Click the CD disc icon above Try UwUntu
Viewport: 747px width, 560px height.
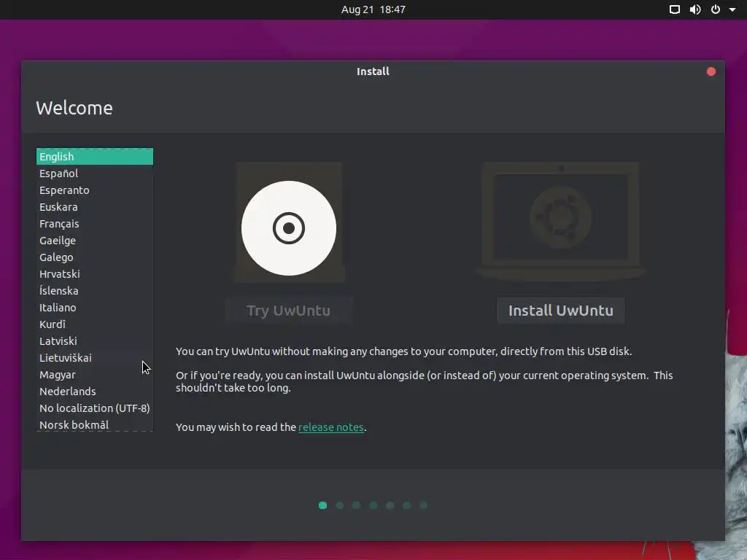[x=289, y=228]
